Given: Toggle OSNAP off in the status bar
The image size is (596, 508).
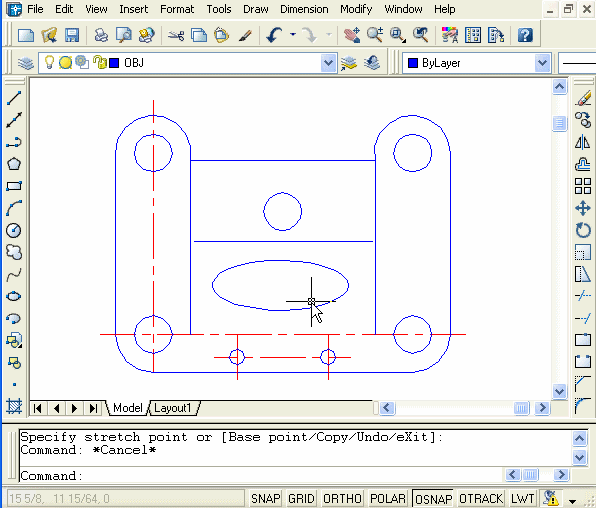Looking at the screenshot, I should click(433, 498).
